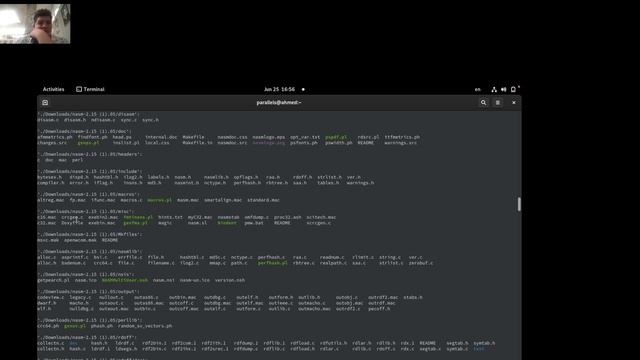Select opt_var.txt in doc listing

pos(305,137)
